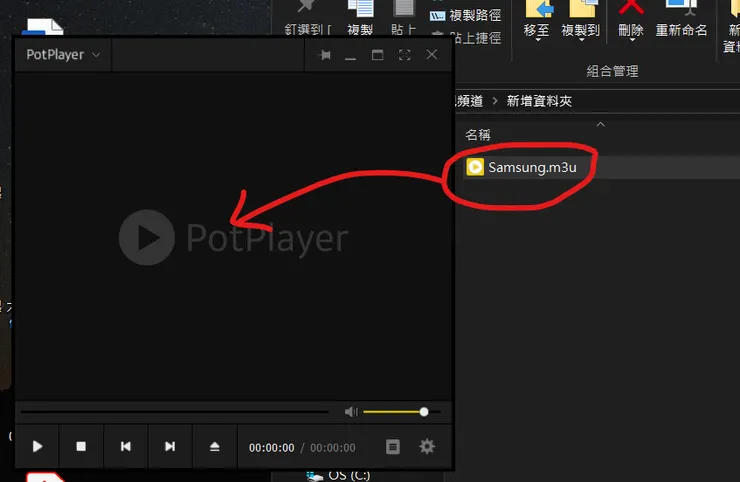This screenshot has width=740, height=482.
Task: Open file with PotPlayer eject button
Action: coord(215,446)
